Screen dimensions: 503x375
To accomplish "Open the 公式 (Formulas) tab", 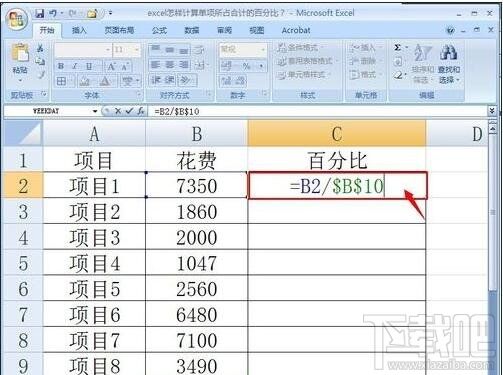I will pyautogui.click(x=159, y=30).
